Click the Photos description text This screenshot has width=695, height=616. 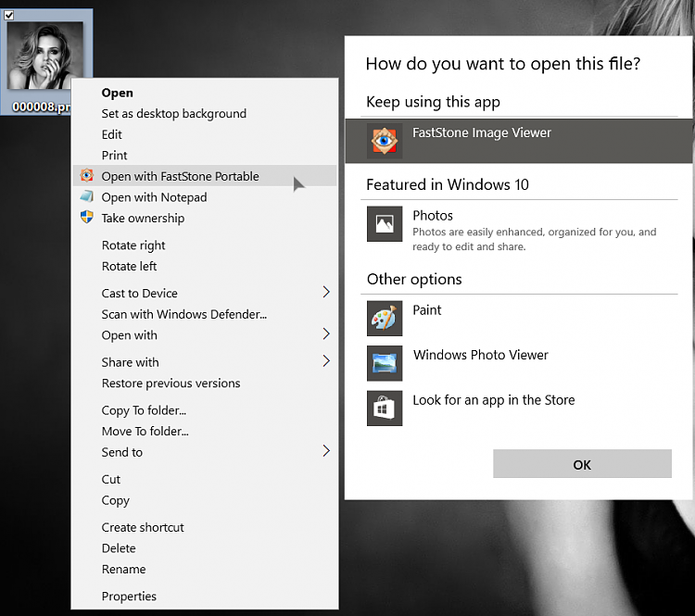point(534,239)
